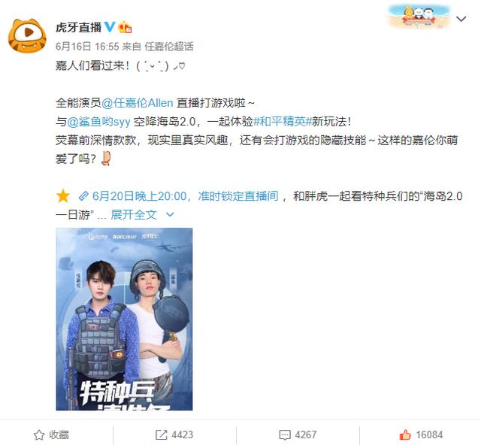Click the Huya tiger avatar icon
Image resolution: width=481 pixels, height=448 pixels.
coord(27,36)
